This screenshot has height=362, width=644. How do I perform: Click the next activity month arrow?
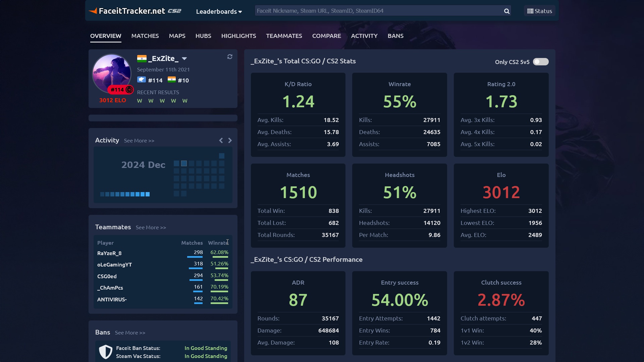point(230,140)
